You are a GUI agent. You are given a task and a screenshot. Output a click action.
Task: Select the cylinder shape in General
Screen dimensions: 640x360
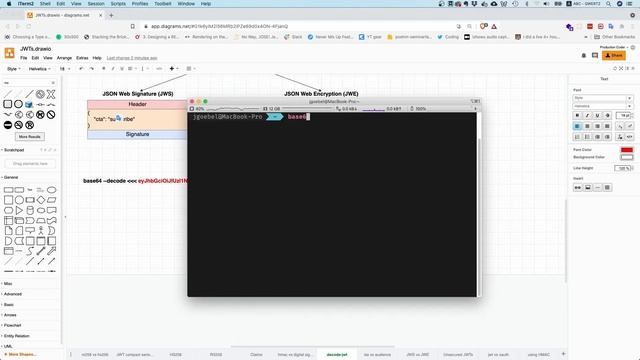(x=30, y=210)
